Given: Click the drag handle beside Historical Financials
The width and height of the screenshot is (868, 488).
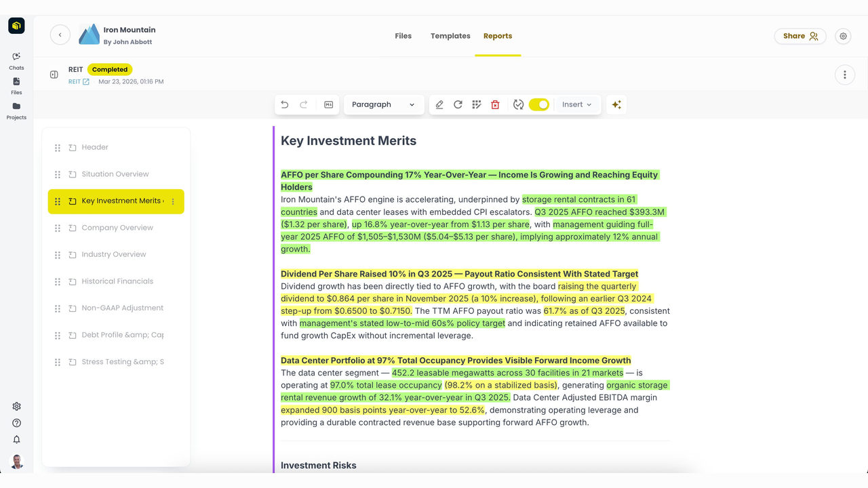Looking at the screenshot, I should (58, 281).
